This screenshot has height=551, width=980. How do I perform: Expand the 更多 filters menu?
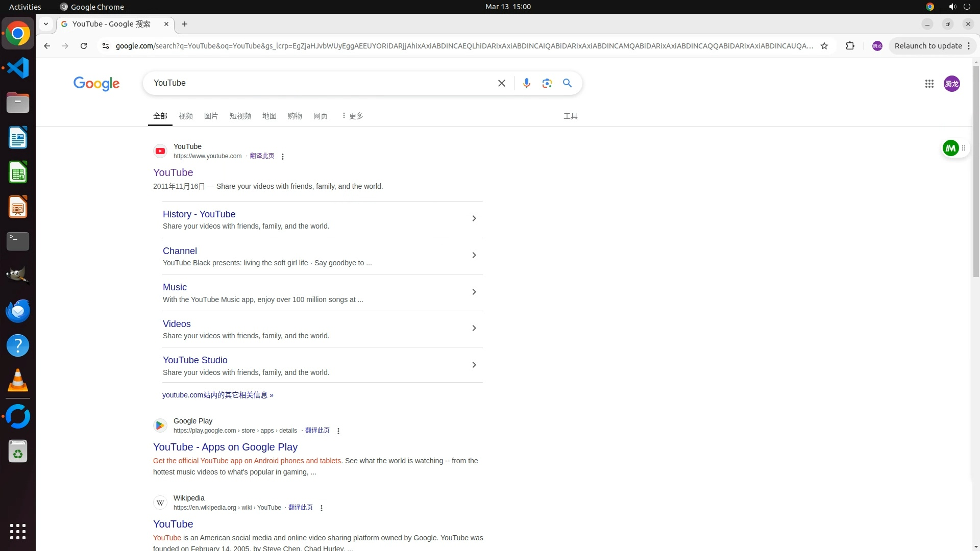[352, 116]
